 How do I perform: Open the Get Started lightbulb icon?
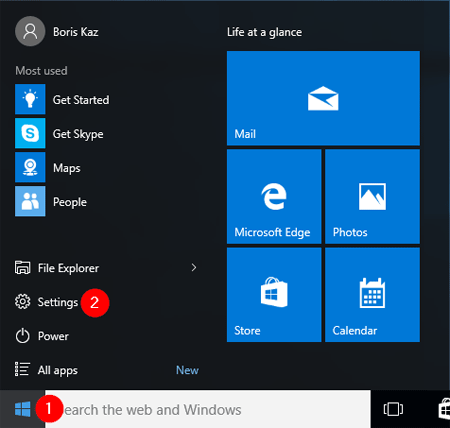click(x=30, y=99)
